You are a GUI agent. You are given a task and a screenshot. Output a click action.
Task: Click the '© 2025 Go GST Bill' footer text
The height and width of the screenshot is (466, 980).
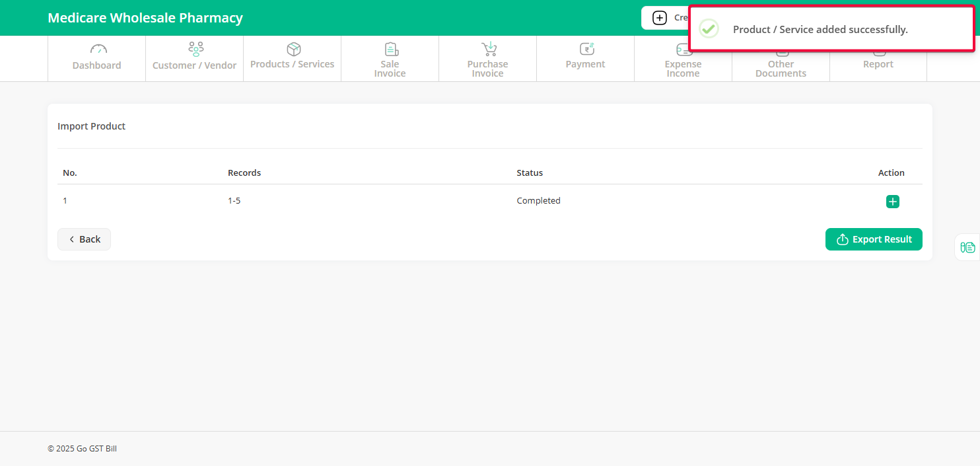83,449
